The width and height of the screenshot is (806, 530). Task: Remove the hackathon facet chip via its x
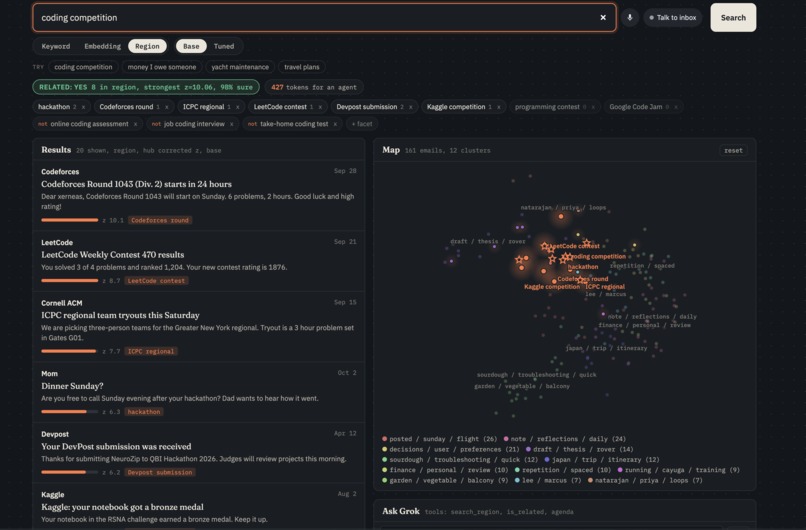[83, 107]
